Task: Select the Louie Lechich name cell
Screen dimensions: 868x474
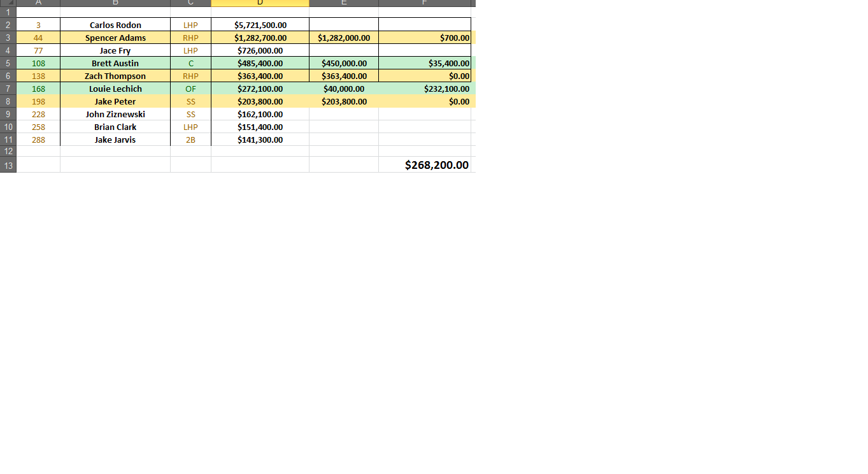Action: coord(115,89)
